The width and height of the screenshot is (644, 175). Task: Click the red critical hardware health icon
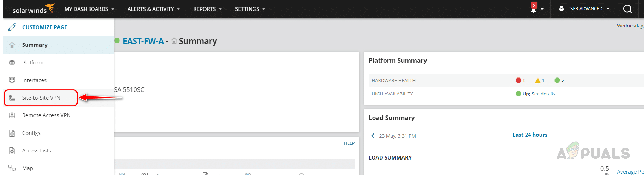(x=518, y=80)
